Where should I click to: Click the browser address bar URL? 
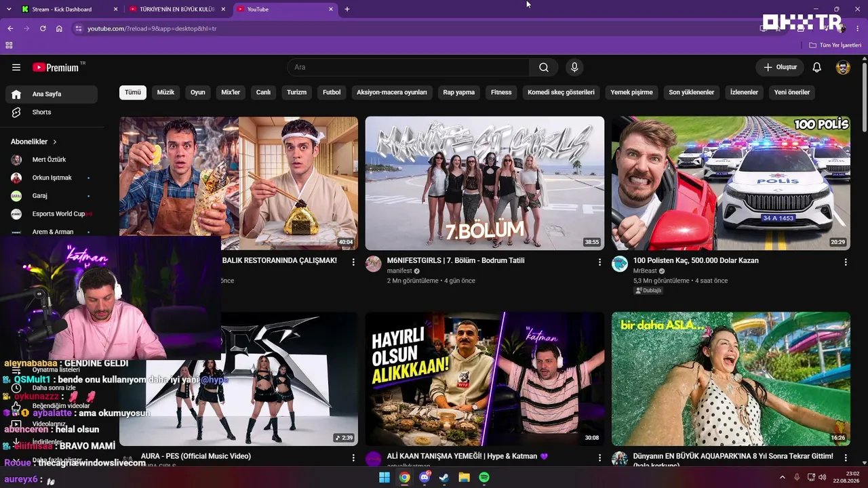pos(152,28)
